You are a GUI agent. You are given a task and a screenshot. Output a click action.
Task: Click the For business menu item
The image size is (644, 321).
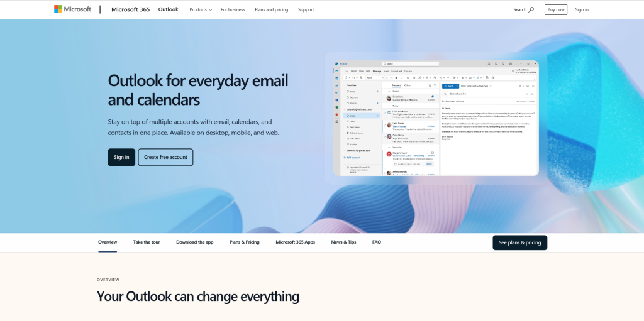233,9
